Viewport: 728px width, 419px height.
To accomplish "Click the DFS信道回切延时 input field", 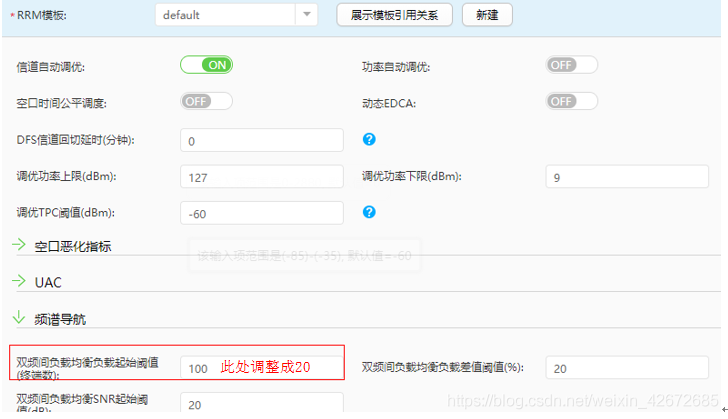I will click(x=262, y=140).
